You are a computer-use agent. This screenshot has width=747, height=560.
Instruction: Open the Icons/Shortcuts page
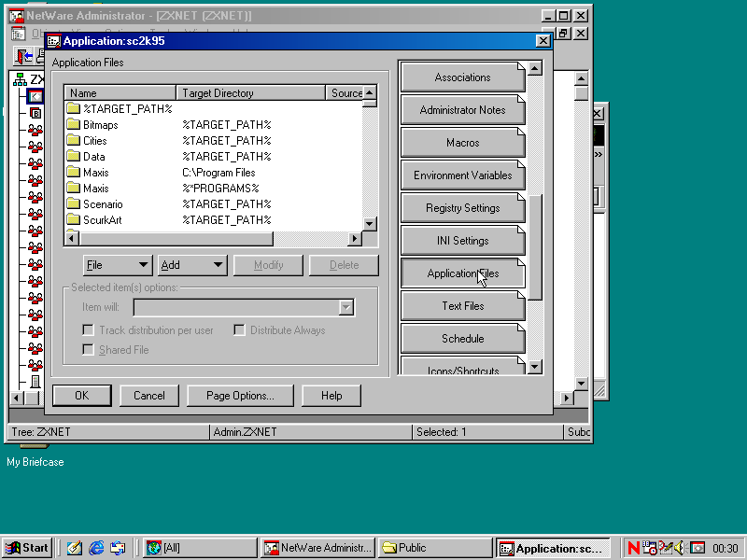coord(462,366)
